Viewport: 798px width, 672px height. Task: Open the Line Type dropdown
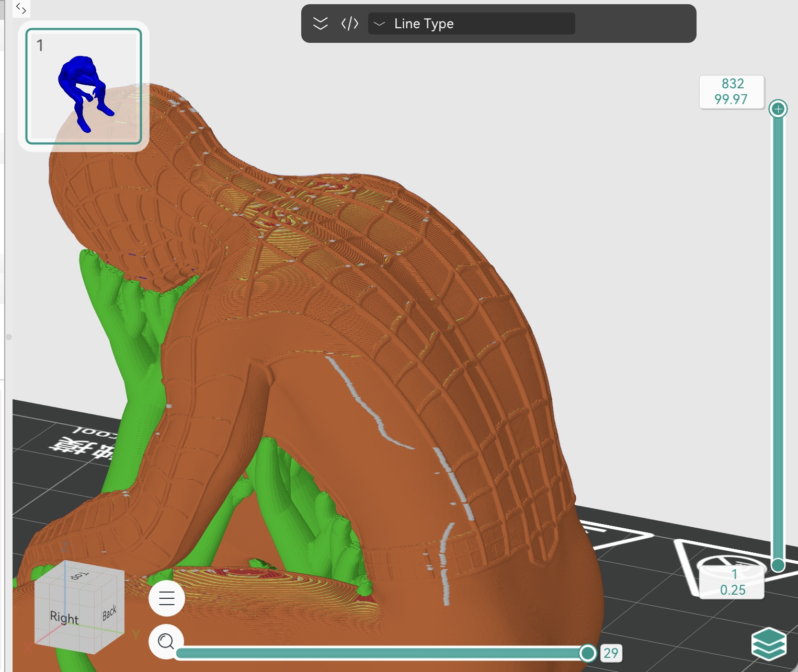(472, 24)
